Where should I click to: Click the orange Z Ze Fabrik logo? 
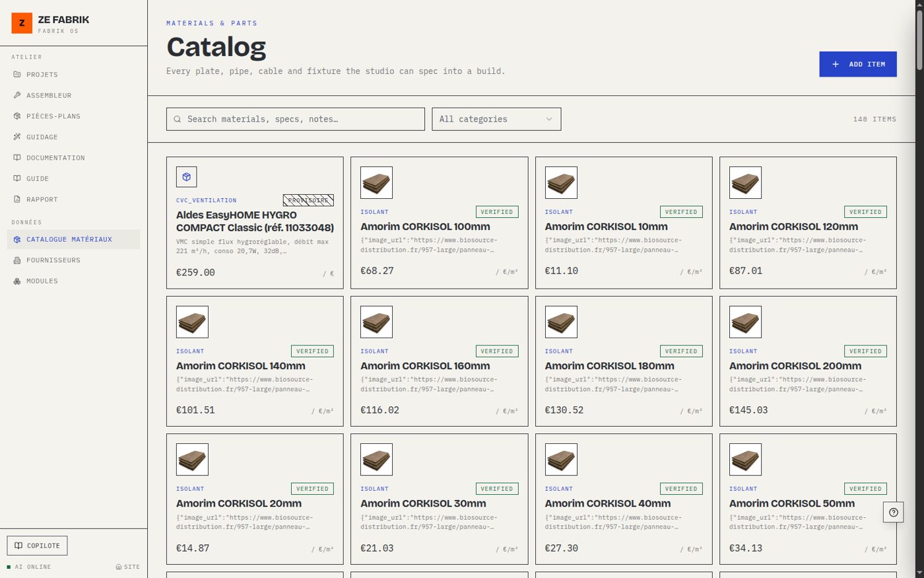(x=22, y=23)
